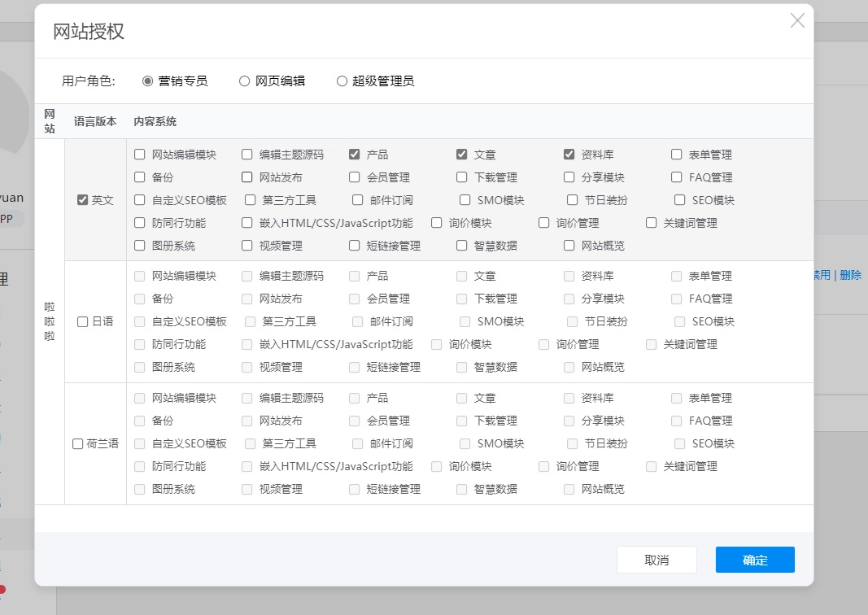Check 下载管理 in the 英文 section
The image size is (868, 615).
point(462,177)
